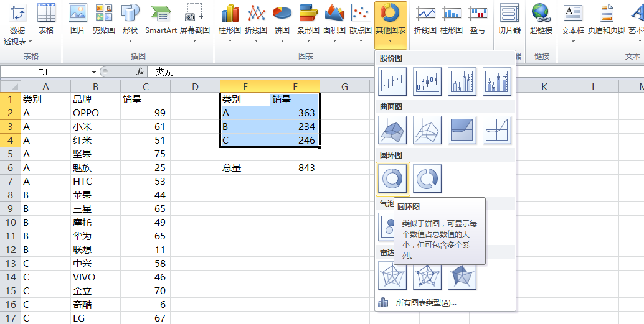Screen dimensions: 644x324
Task: Choose the wireframe contour chart
Action: pyautogui.click(x=497, y=130)
